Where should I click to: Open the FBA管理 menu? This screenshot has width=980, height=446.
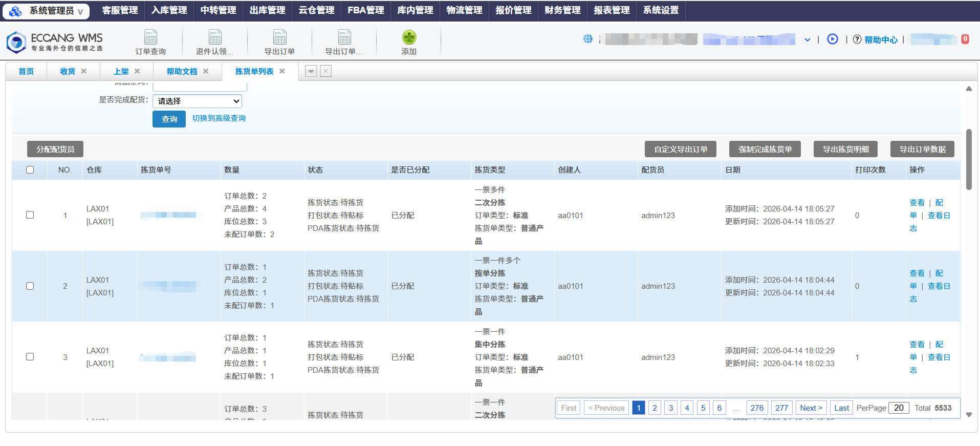pyautogui.click(x=365, y=10)
